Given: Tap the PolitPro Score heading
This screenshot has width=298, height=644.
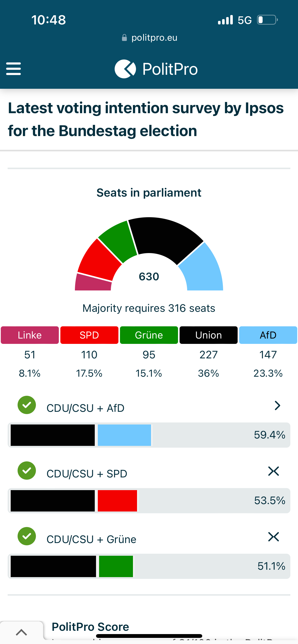Looking at the screenshot, I should pyautogui.click(x=90, y=627).
